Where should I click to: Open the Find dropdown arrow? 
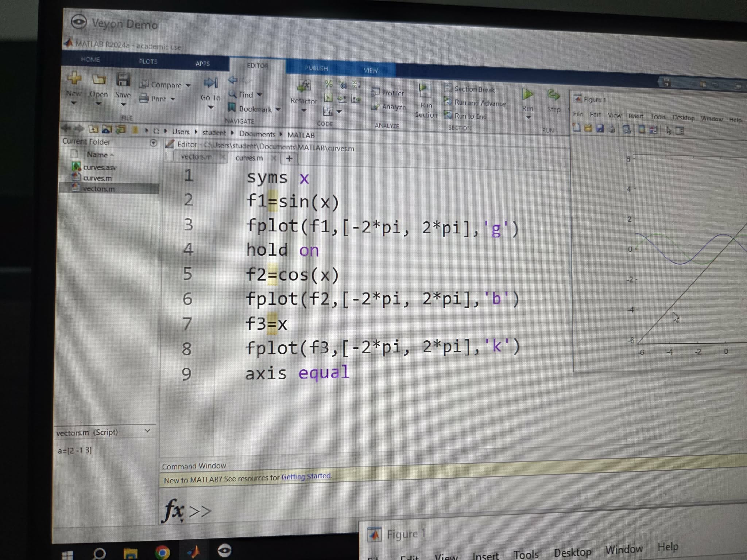(259, 95)
